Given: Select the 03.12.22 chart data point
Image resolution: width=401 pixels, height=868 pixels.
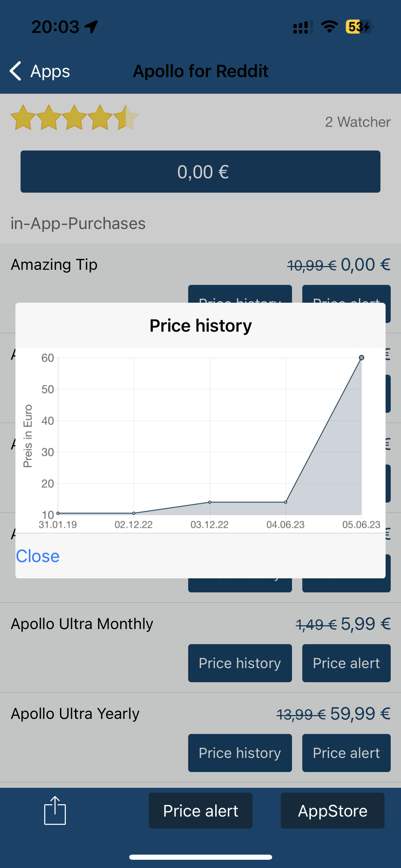Looking at the screenshot, I should pos(210,502).
